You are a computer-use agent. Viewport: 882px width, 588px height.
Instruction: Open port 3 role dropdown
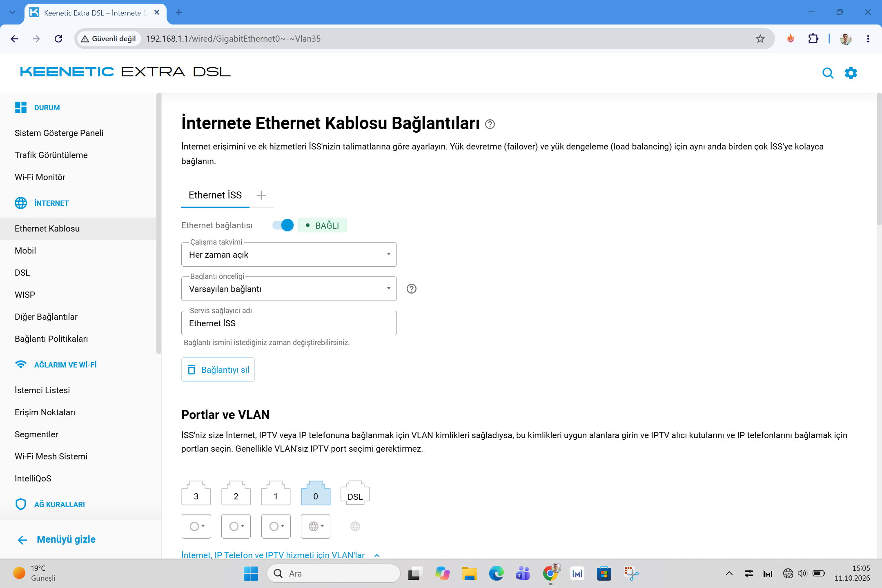(196, 526)
